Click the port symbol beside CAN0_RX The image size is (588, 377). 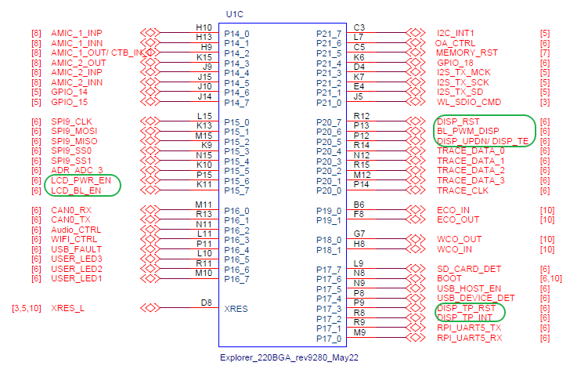coord(150,210)
